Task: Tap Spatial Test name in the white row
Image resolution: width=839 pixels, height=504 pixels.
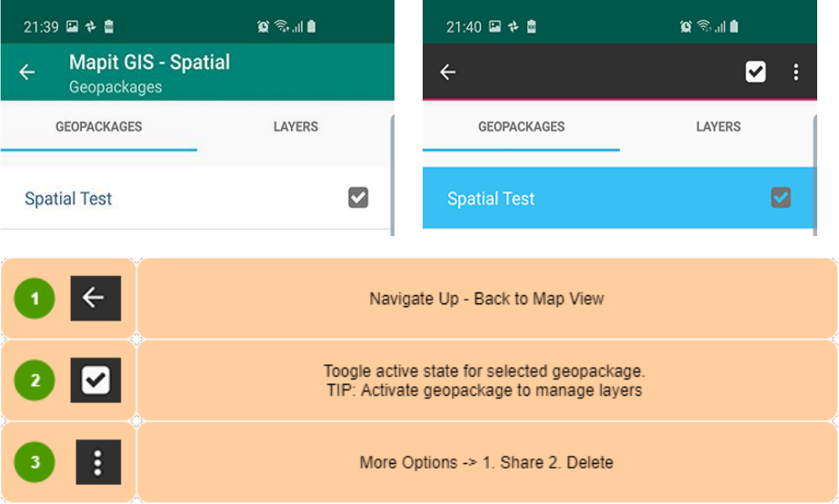Action: click(68, 199)
